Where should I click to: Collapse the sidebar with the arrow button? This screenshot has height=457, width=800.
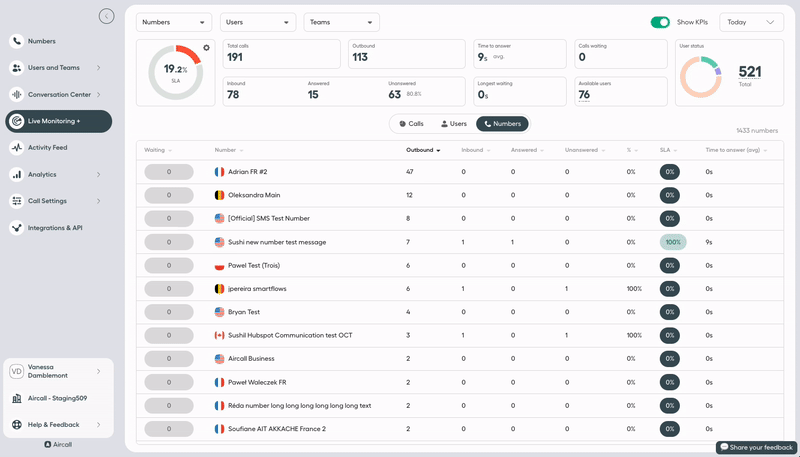coord(106,16)
